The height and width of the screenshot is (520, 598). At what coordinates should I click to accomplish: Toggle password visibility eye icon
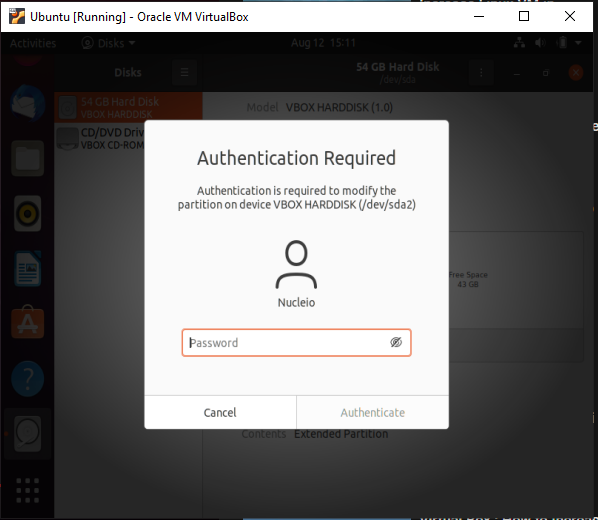coord(396,342)
